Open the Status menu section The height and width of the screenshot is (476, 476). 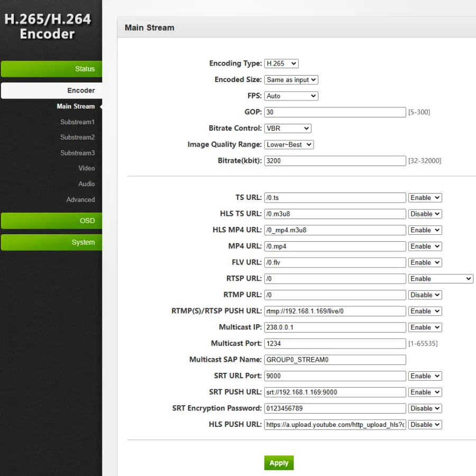tap(51, 69)
